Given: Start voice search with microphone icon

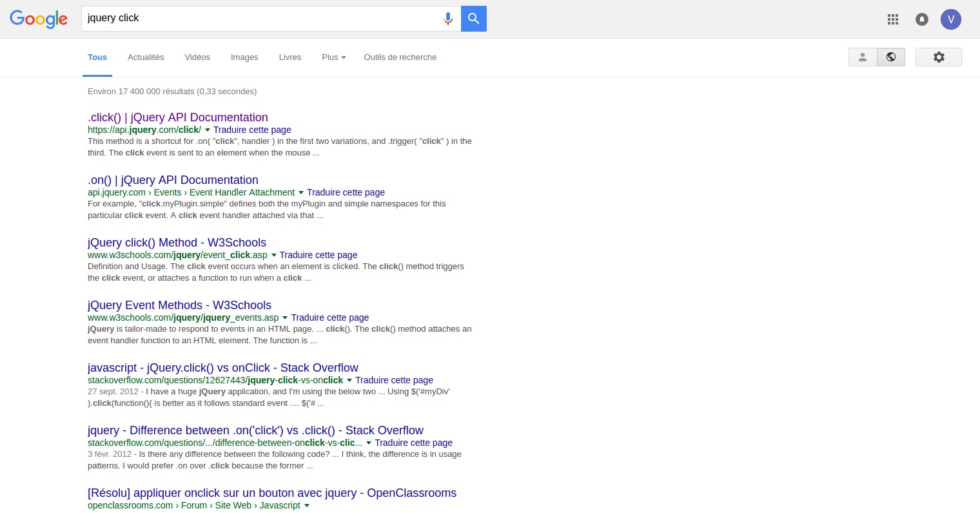Looking at the screenshot, I should coord(448,19).
